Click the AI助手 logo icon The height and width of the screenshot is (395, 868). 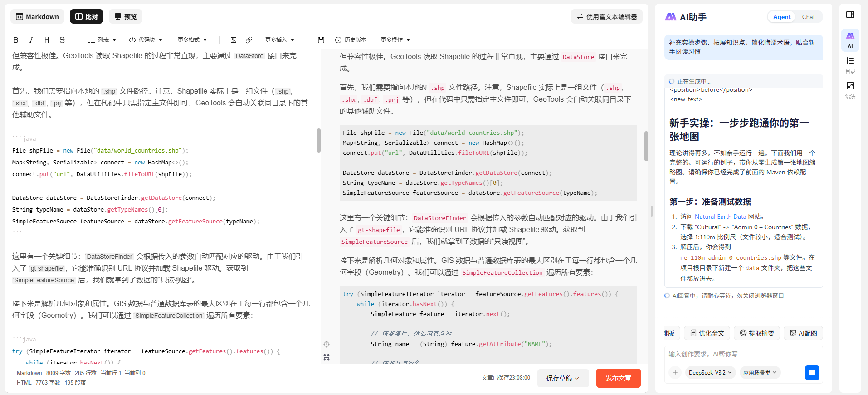671,17
